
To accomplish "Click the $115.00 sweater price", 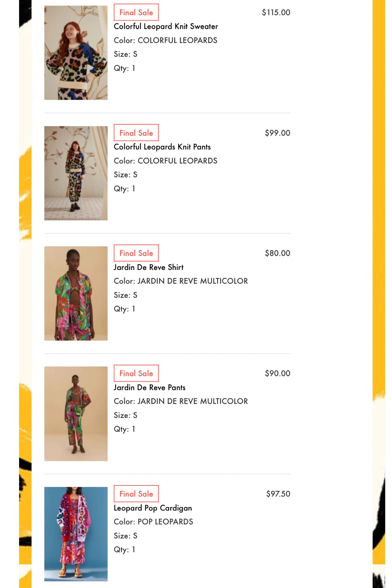I will click(x=276, y=12).
